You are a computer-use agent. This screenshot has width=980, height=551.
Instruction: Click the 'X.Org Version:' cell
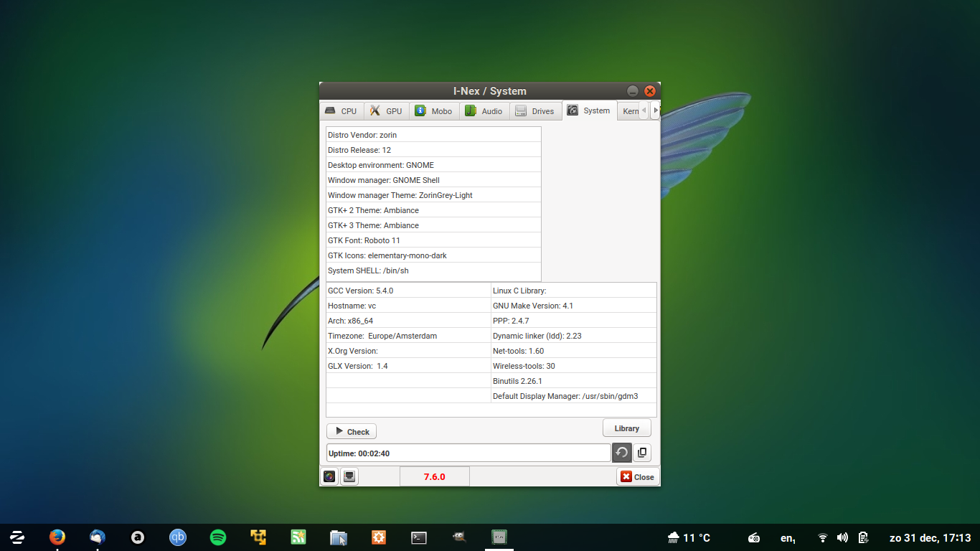tap(408, 350)
